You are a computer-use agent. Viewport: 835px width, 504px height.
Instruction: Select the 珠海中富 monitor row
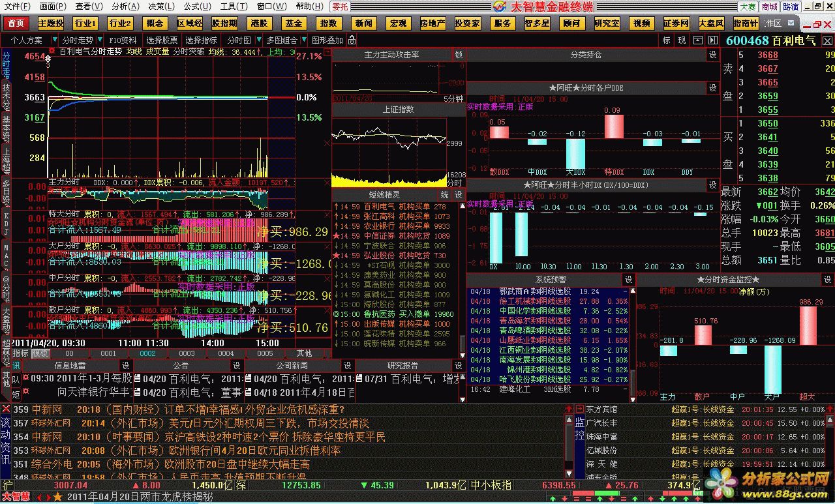[x=705, y=437]
